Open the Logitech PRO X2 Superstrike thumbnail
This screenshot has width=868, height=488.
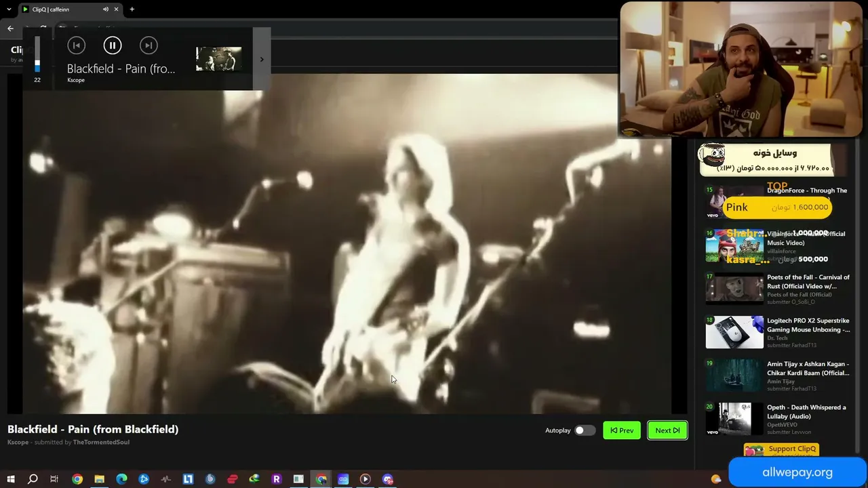(734, 332)
